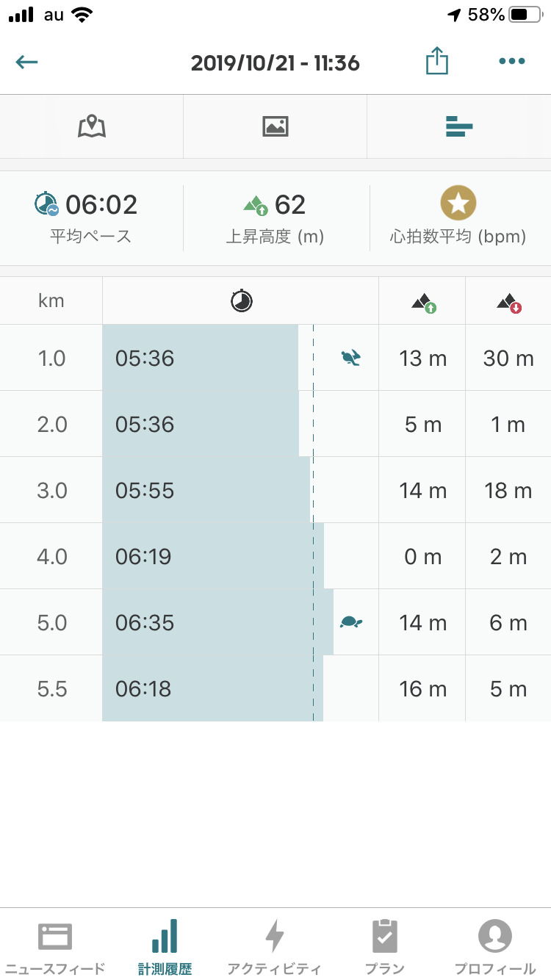Select the 4.0 km split row
This screenshot has width=551, height=980.
coord(275,556)
